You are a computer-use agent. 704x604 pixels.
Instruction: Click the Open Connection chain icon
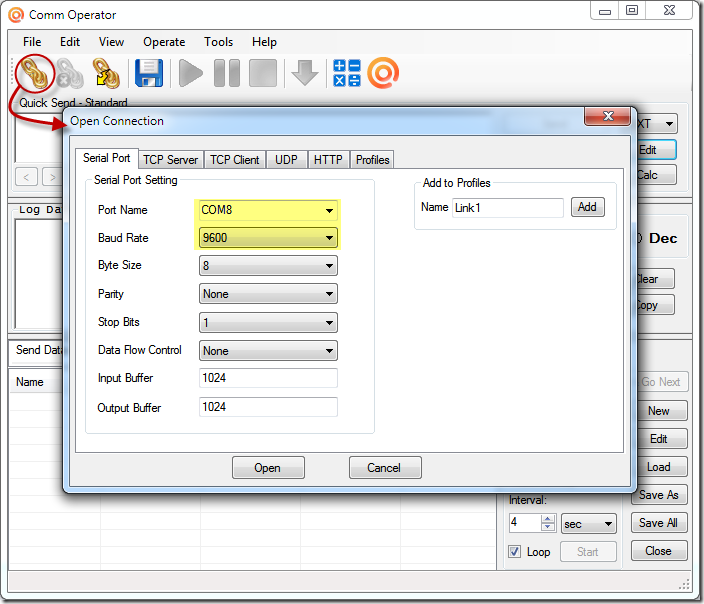point(35,73)
